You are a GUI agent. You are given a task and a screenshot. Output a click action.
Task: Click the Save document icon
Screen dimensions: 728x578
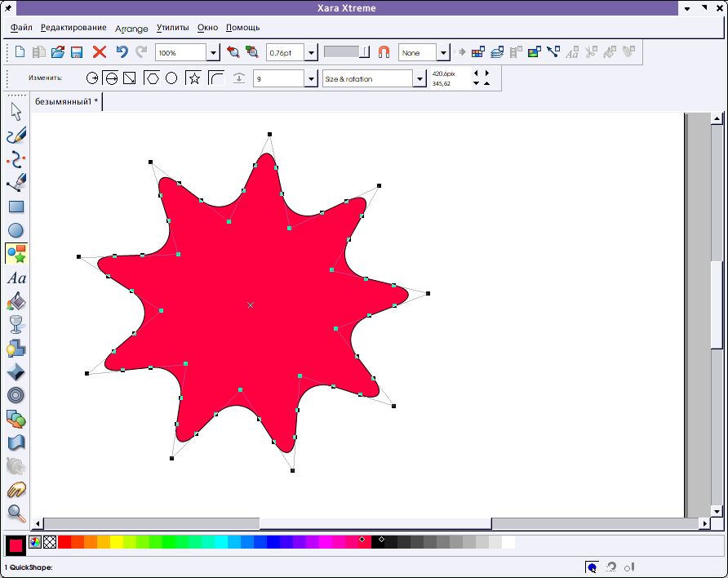pyautogui.click(x=78, y=52)
